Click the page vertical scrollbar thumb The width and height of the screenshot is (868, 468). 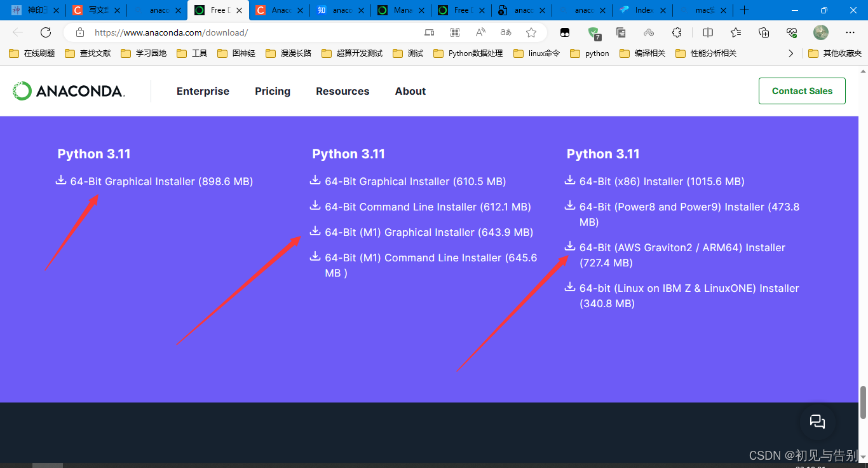pos(863,402)
